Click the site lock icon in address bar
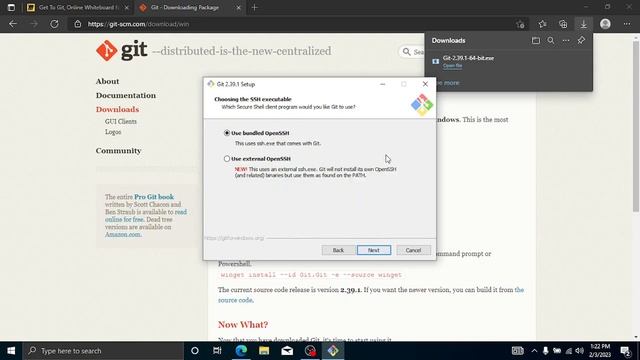640x360 pixels. (78, 24)
